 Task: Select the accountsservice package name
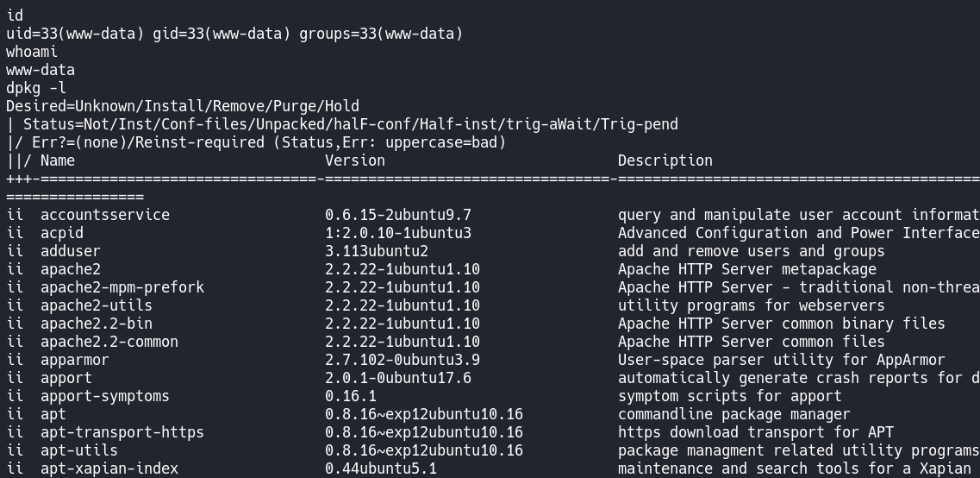pyautogui.click(x=105, y=215)
